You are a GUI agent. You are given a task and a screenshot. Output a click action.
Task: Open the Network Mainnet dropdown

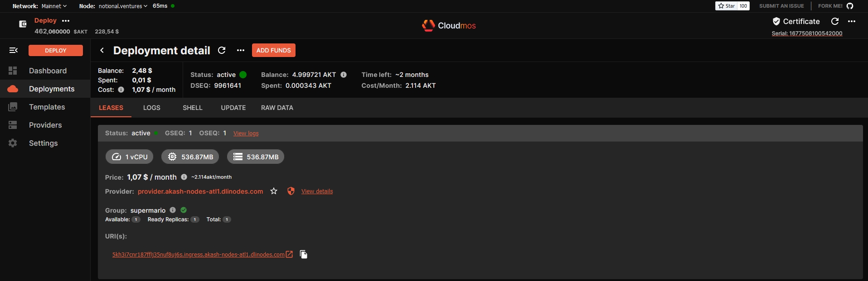coord(54,6)
